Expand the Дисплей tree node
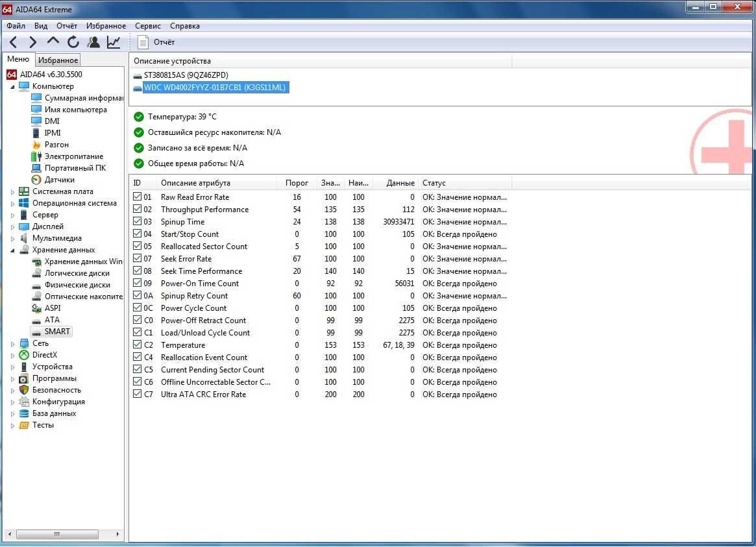 (x=12, y=226)
